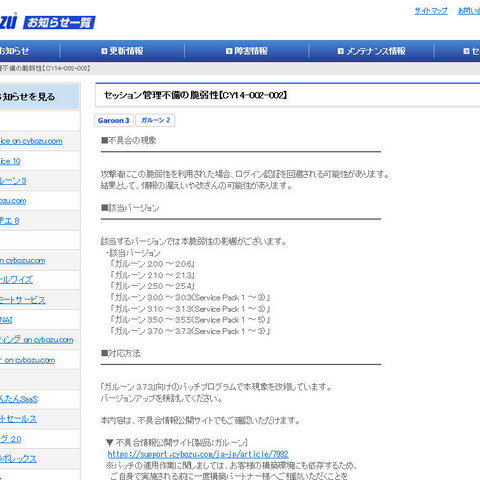Open sidebar link ending 'NAI'
The image size is (480, 480).
click(x=6, y=320)
